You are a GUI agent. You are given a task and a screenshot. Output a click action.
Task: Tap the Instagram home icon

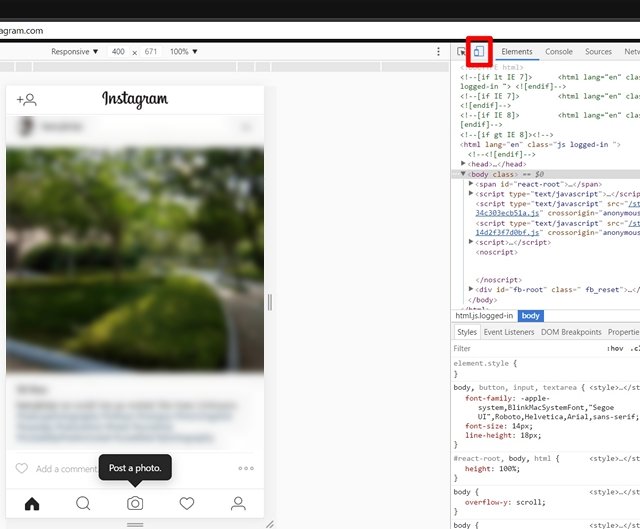pos(32,503)
